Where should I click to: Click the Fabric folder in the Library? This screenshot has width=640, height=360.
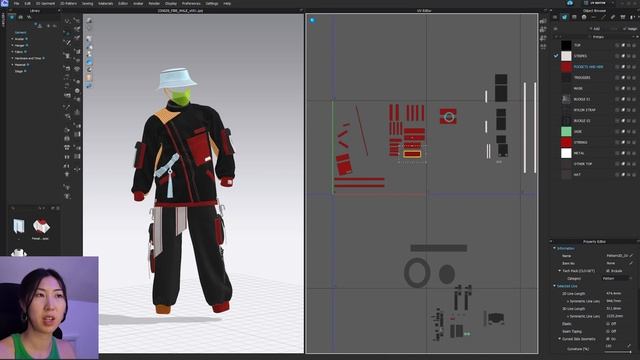tap(19, 52)
